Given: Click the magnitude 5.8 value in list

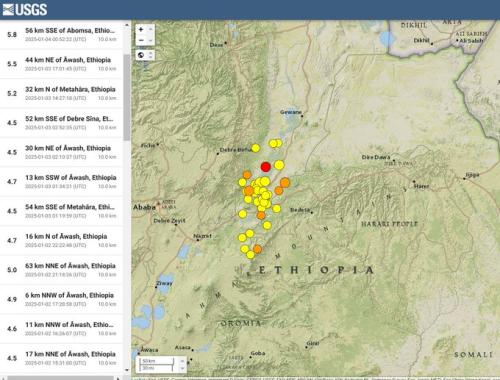Looking at the screenshot, I should point(12,35).
